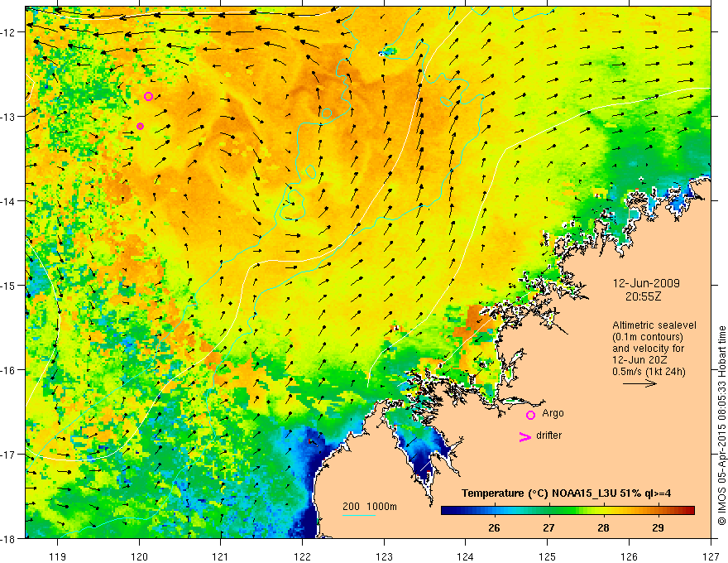Click the '-17' latitude axis label
Screen dimensions: 728x563
point(10,455)
